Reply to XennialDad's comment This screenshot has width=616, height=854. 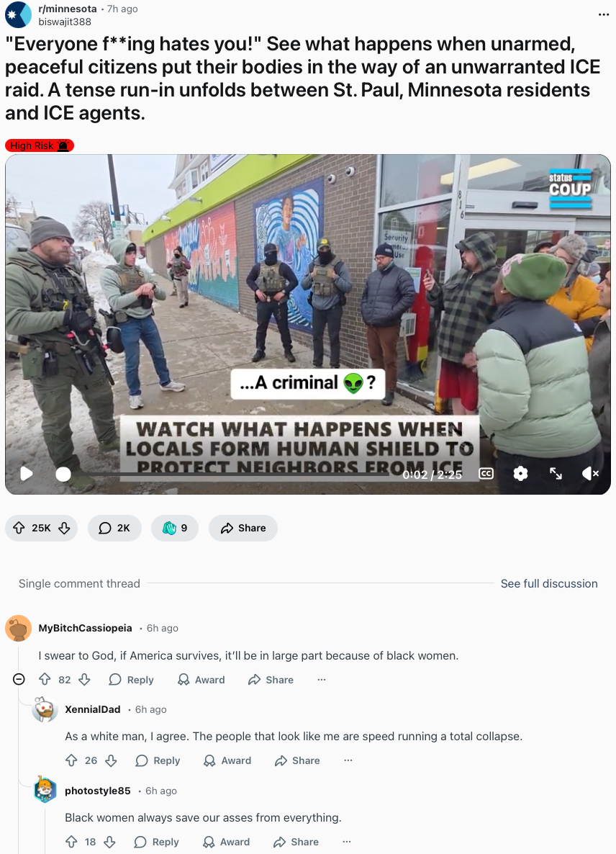click(158, 760)
